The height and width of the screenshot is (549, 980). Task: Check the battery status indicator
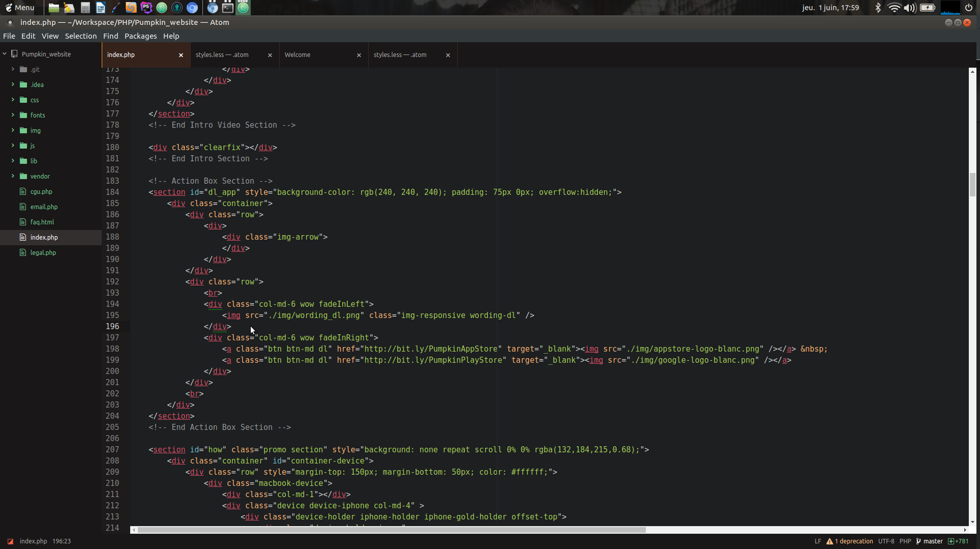[928, 8]
